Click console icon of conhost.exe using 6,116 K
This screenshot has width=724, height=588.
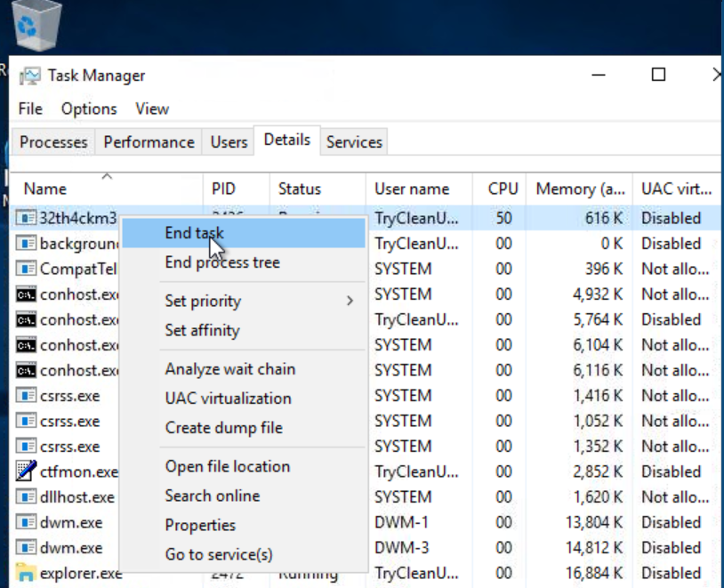coord(26,370)
